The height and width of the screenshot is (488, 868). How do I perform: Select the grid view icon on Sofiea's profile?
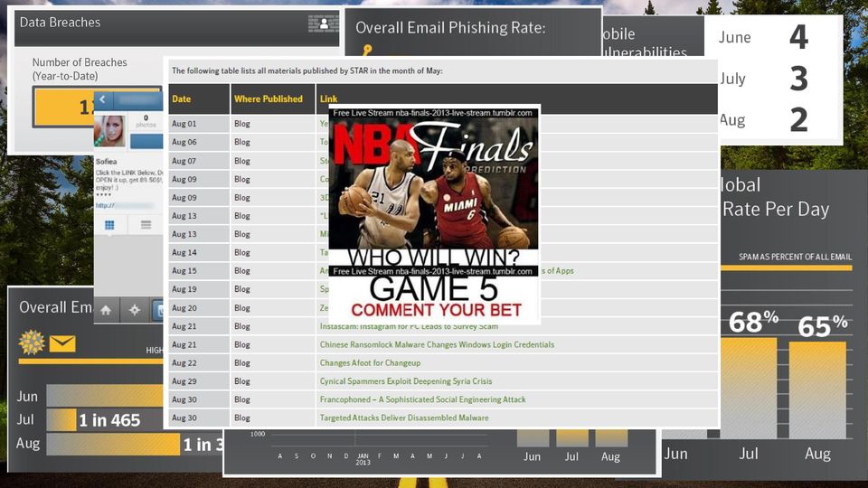point(109,225)
